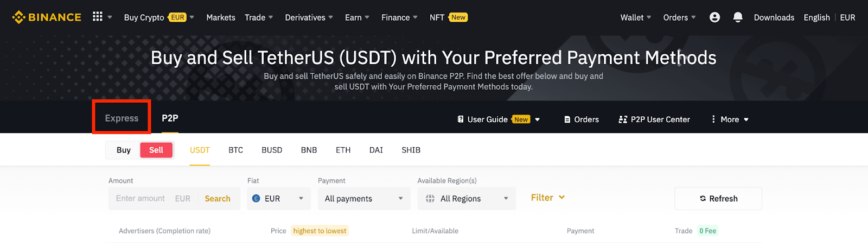Screen dimensions: 868x246
Task: Select the BTC coin tab
Action: (235, 150)
